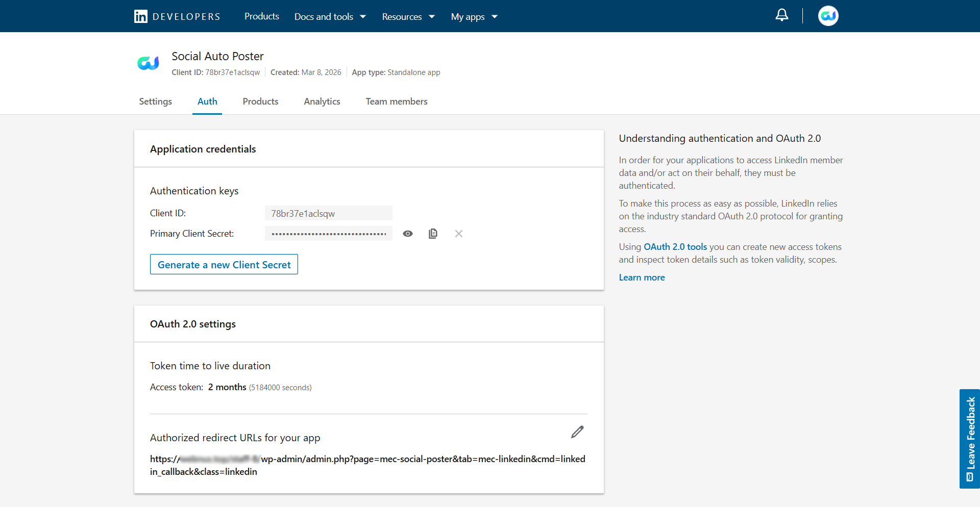Reveal the client secret with the eye icon
Image resolution: width=980 pixels, height=507 pixels.
pos(407,234)
